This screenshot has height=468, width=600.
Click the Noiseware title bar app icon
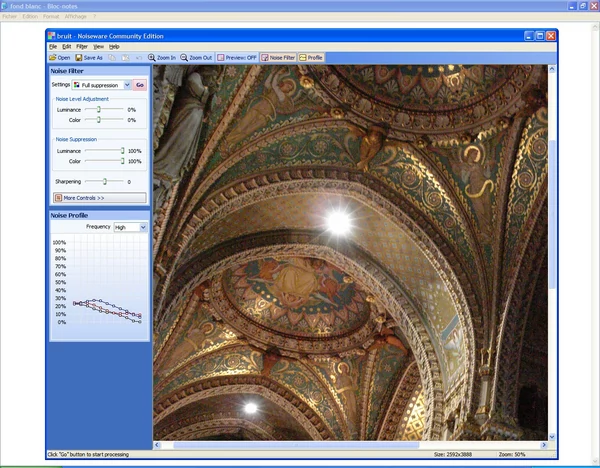pyautogui.click(x=52, y=36)
